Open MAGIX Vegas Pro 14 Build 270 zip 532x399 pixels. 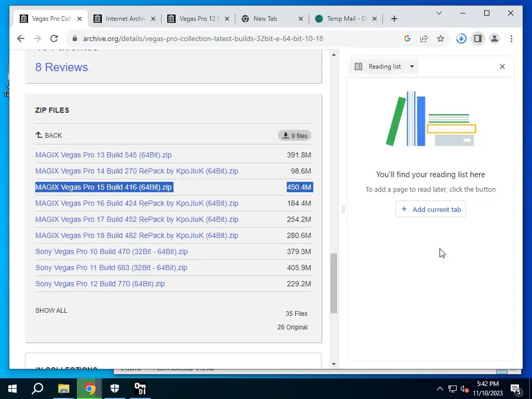(137, 171)
